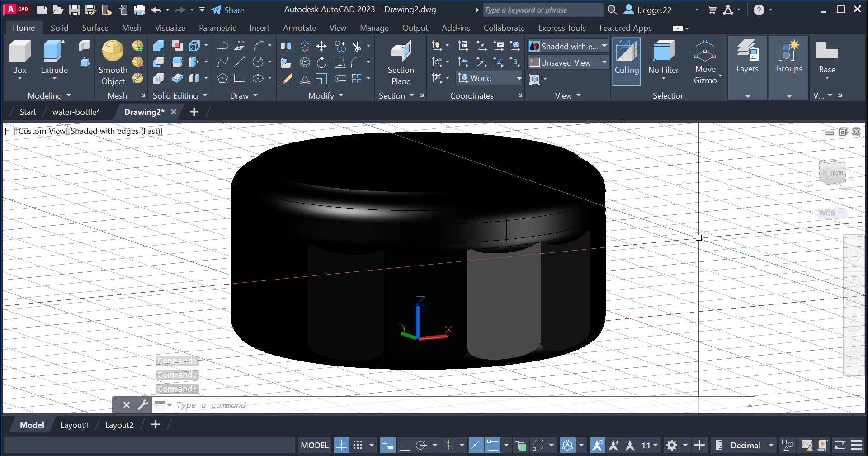Toggle the Culling selection button
868x456 pixels.
point(626,62)
